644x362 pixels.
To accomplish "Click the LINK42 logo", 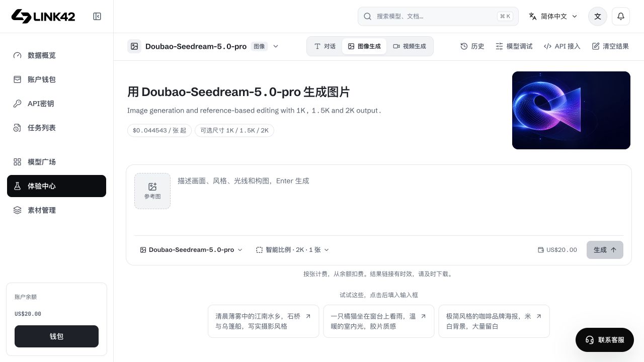I will (43, 16).
